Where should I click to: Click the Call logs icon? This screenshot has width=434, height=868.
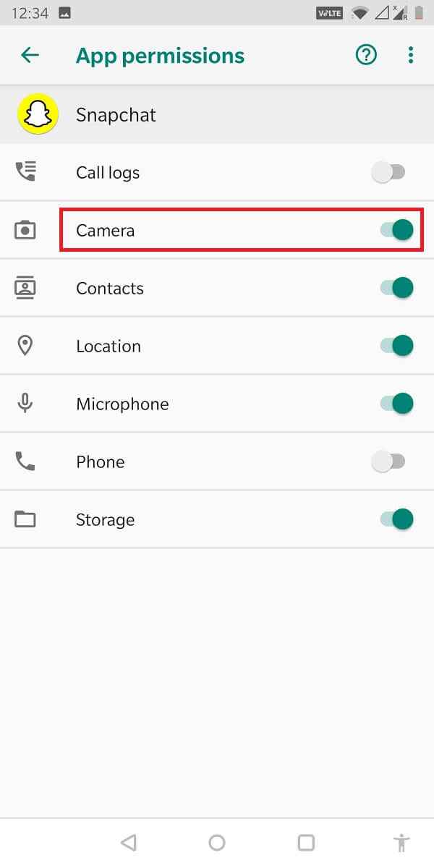click(26, 171)
